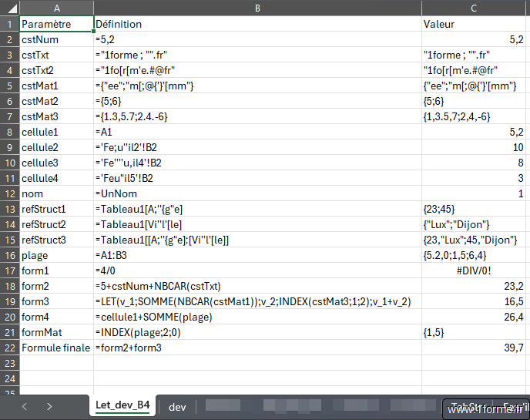Viewport: 530px width, 420px height.
Task: Select row 17 header
Action: click(x=9, y=270)
